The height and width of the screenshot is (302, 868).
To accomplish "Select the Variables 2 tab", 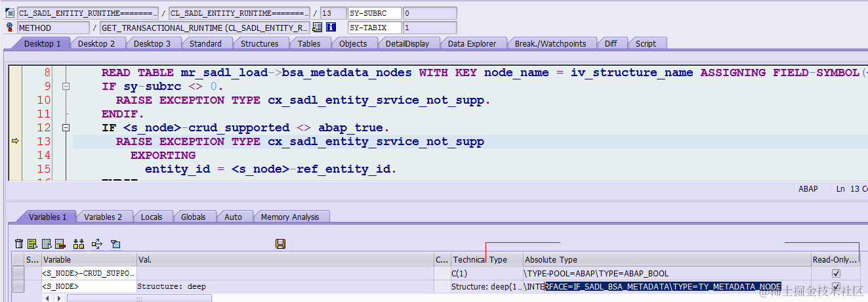I will (103, 217).
